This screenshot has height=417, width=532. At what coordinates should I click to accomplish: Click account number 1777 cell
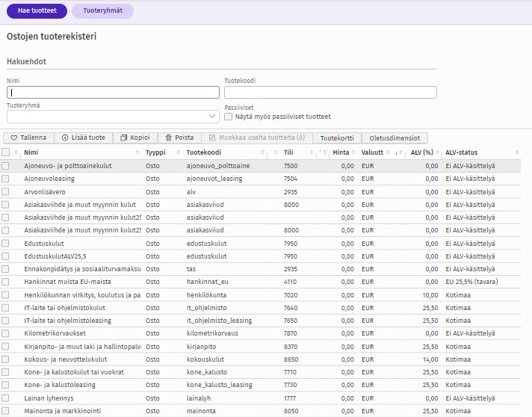coord(290,398)
